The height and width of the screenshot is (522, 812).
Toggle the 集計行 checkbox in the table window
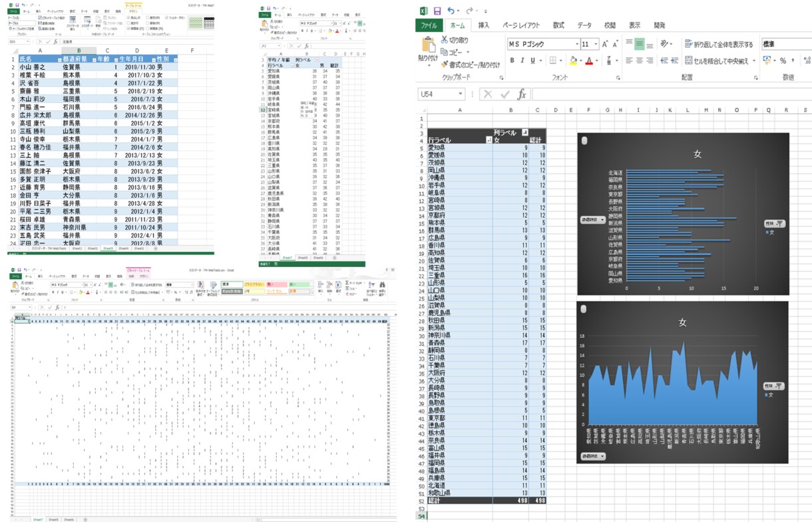click(128, 22)
